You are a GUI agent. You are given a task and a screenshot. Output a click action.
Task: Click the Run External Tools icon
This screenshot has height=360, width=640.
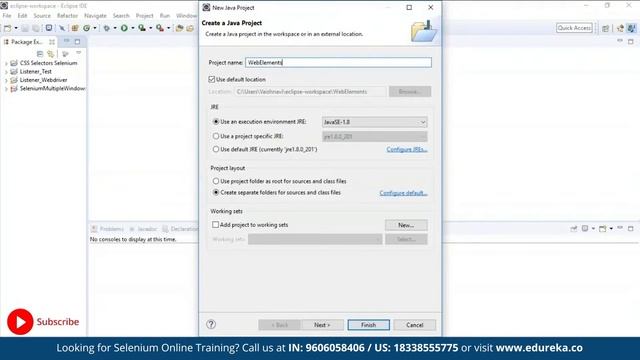(160, 28)
